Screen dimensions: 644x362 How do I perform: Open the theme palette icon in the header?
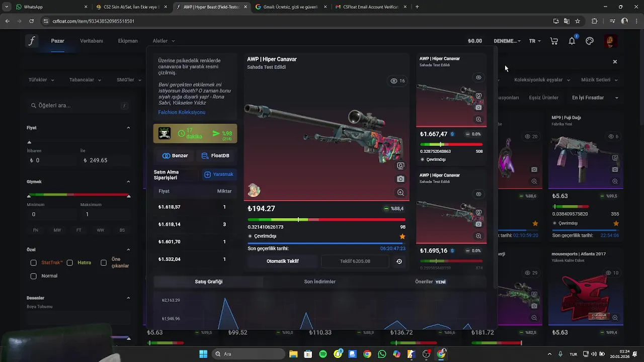point(590,41)
